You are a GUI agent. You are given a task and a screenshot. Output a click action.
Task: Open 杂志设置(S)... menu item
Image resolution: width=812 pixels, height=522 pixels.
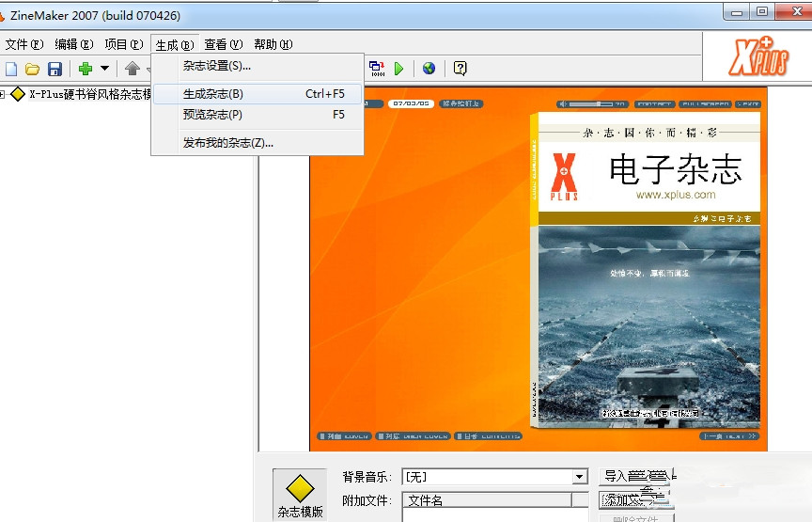coord(217,66)
